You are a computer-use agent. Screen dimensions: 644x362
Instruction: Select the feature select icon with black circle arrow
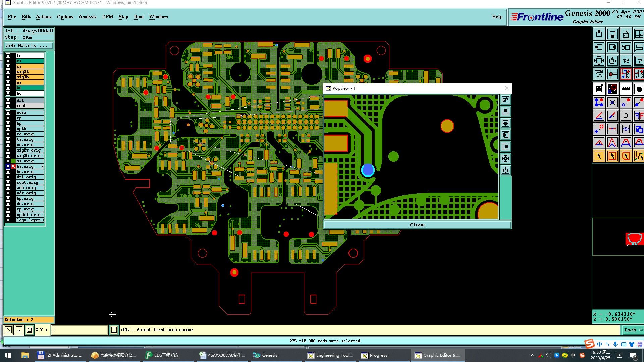599,89
